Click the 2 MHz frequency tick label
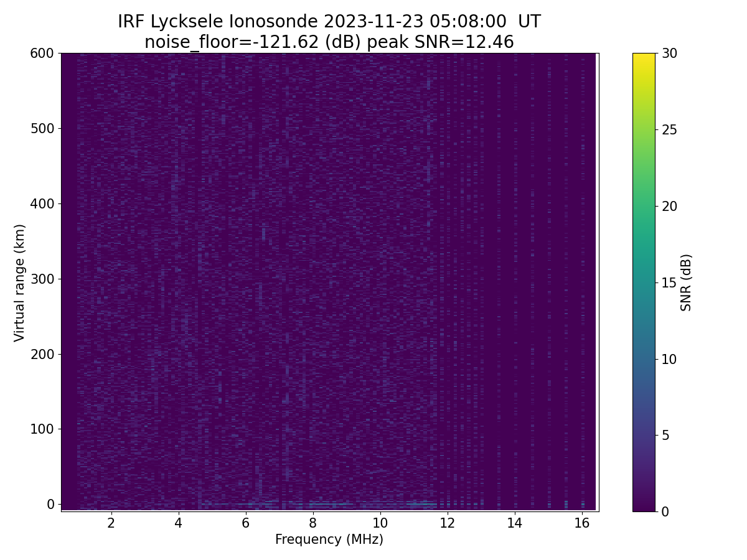The height and width of the screenshot is (560, 747). click(111, 523)
